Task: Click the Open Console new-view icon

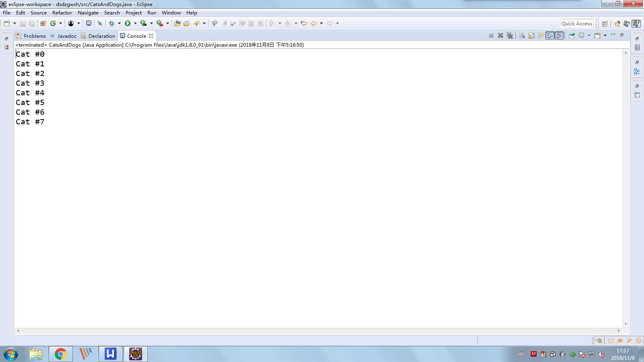Action: click(x=597, y=35)
